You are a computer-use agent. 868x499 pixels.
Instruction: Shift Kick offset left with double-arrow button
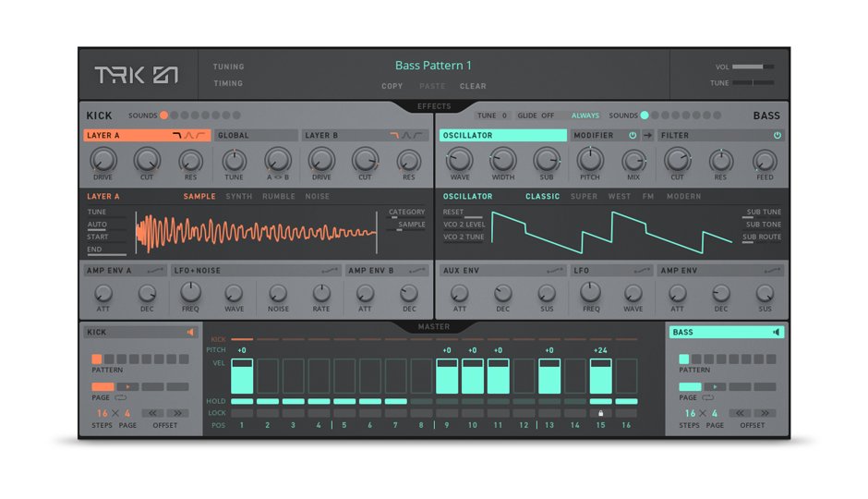[x=152, y=413]
